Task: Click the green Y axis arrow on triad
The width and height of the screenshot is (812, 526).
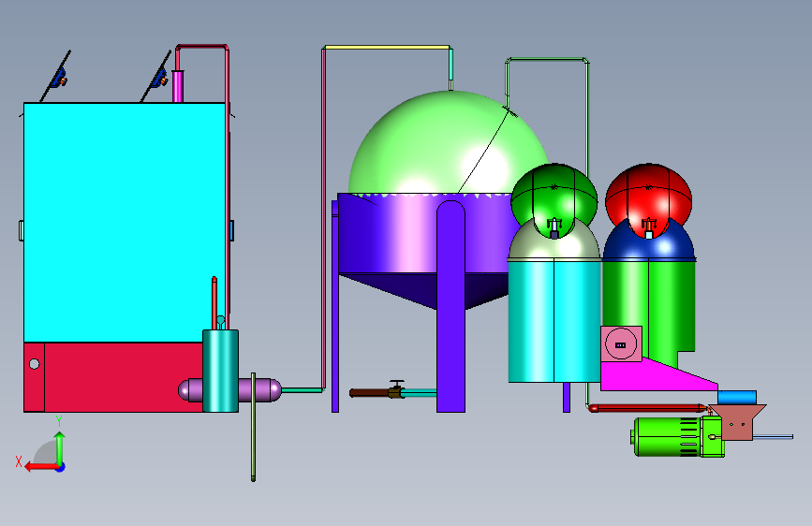Action: click(60, 446)
